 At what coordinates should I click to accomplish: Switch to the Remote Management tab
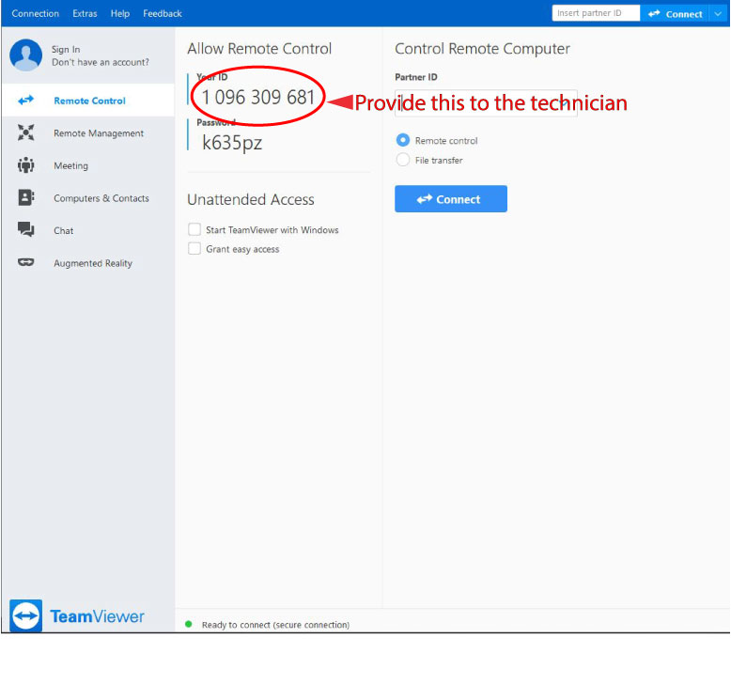pos(88,132)
